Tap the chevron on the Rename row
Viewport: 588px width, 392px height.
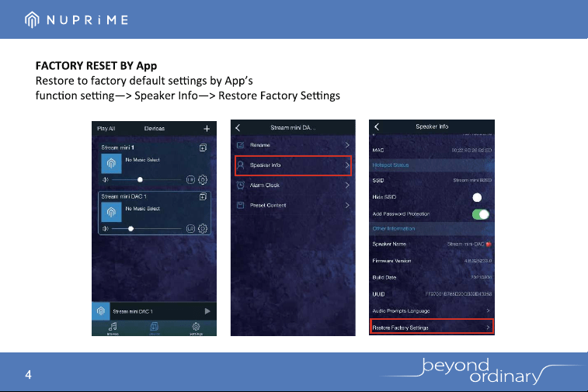[x=347, y=145]
